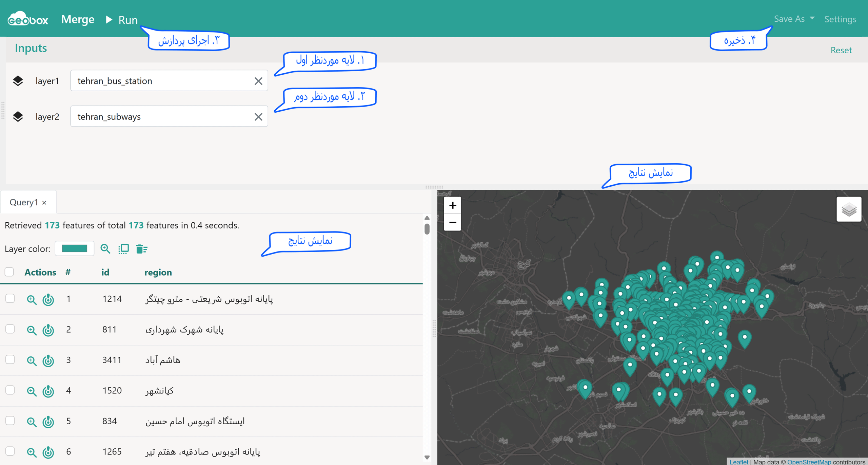Check the row with id 3411
The image size is (868, 465).
[10, 359]
